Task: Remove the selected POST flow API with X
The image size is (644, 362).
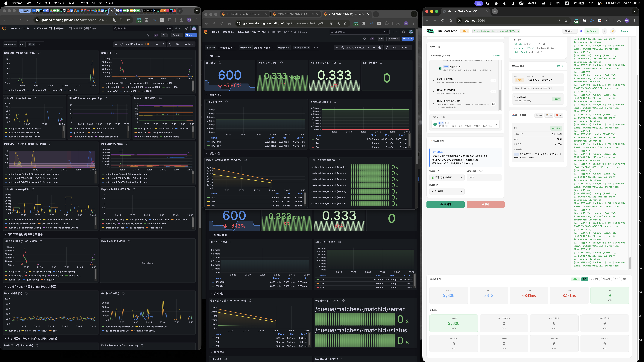Action: pos(496,124)
